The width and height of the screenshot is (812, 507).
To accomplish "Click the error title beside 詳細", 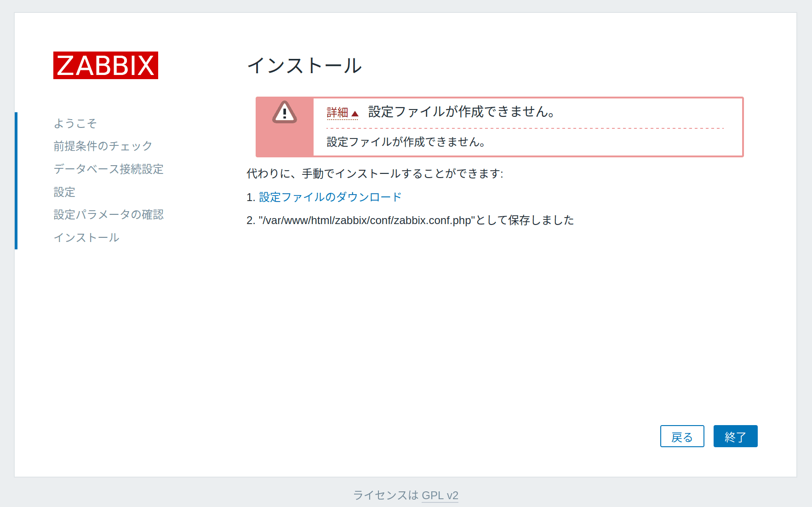I will click(x=462, y=112).
